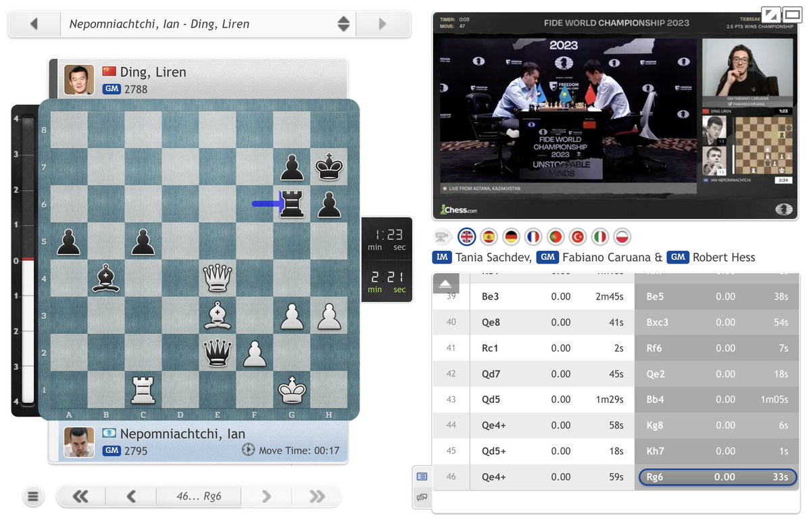This screenshot has height=532, width=811.
Task: Click the Move Time clock icon
Action: tap(248, 450)
